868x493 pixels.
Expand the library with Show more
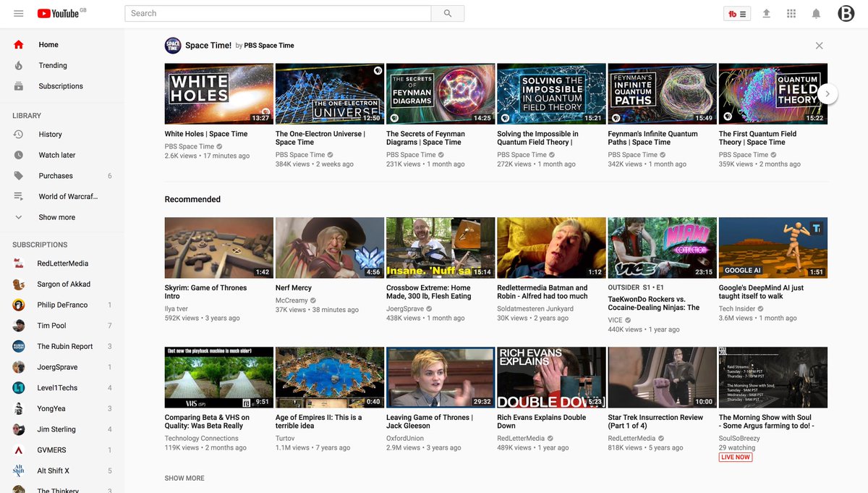[x=56, y=217]
